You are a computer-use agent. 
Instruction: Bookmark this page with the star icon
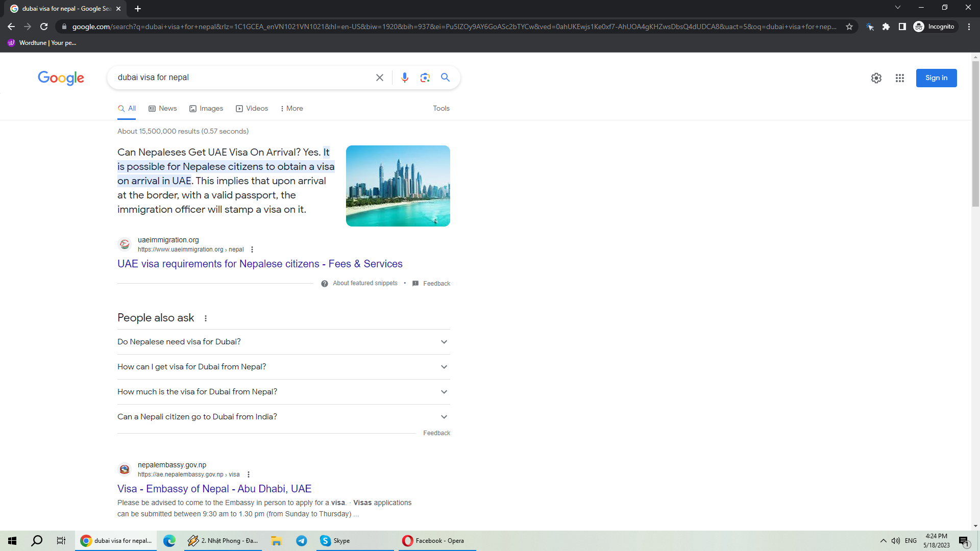[849, 27]
